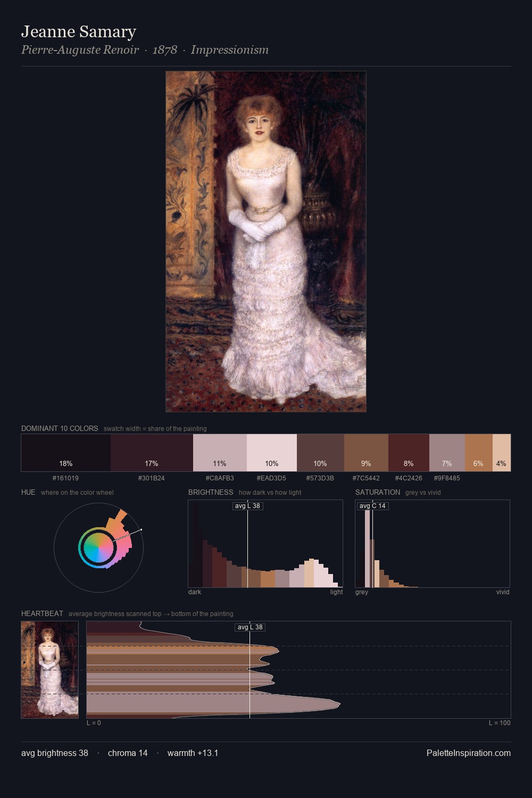Click the 'SATURATION' section heading
Viewport: 532px width, 798px height.
point(378,492)
